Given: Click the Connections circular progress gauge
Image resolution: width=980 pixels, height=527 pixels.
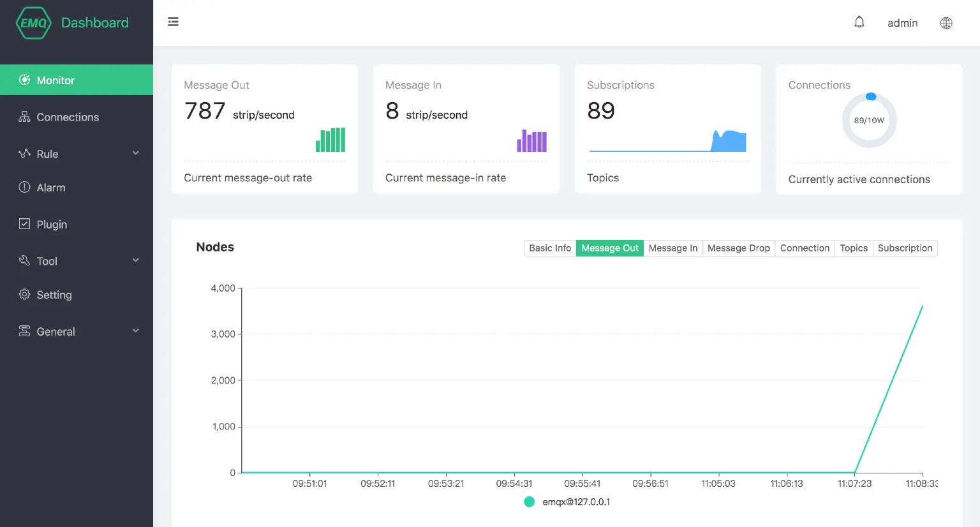Looking at the screenshot, I should point(869,121).
